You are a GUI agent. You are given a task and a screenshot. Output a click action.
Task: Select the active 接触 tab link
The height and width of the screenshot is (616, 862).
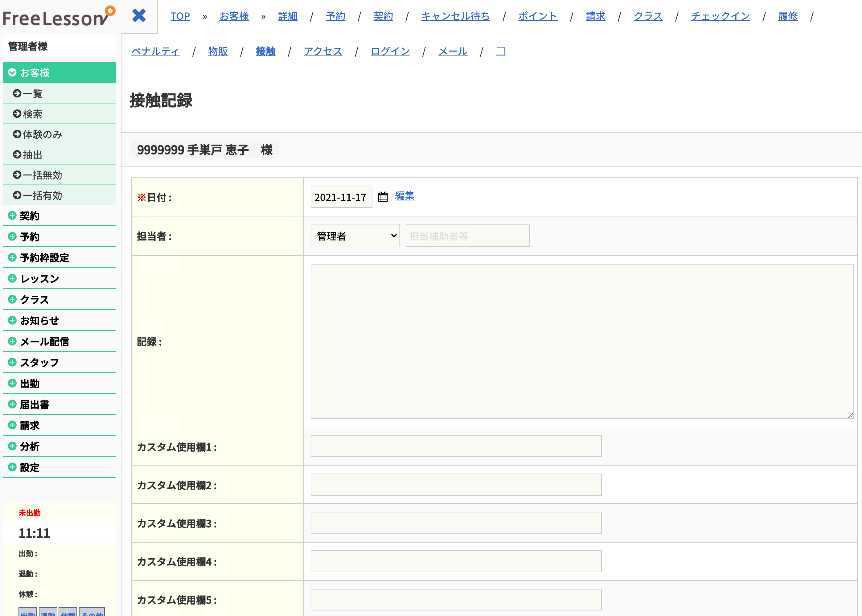tap(266, 51)
